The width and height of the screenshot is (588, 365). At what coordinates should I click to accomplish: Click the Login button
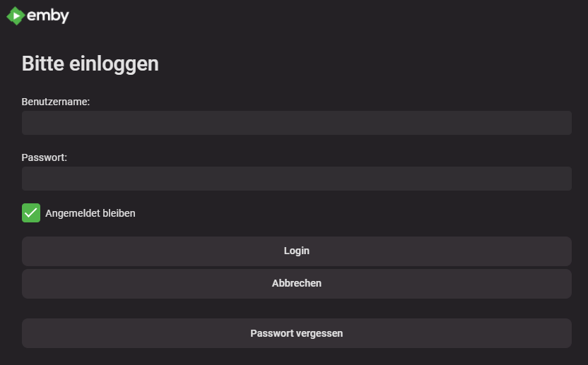pos(297,251)
